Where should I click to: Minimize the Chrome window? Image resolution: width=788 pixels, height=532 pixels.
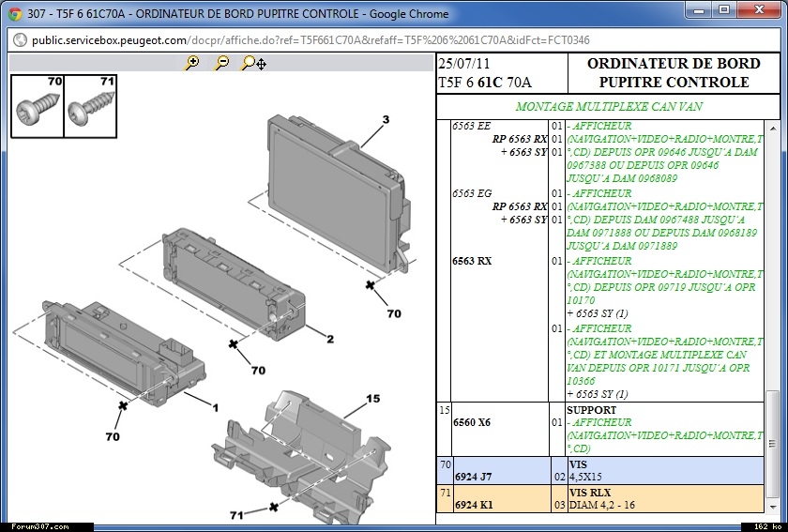[x=699, y=9]
